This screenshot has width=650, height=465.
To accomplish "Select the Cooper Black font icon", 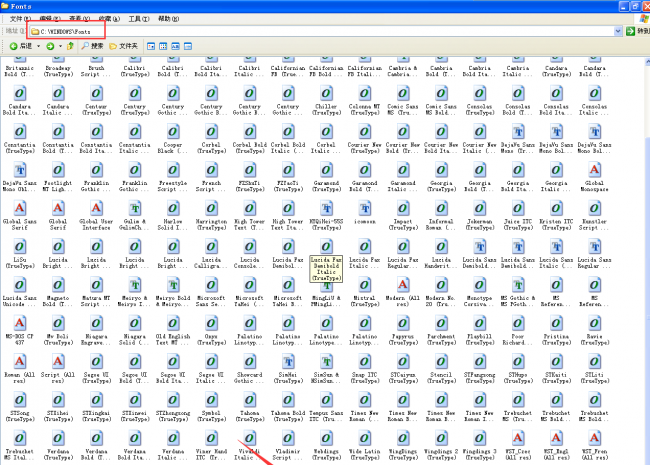I will [x=173, y=131].
